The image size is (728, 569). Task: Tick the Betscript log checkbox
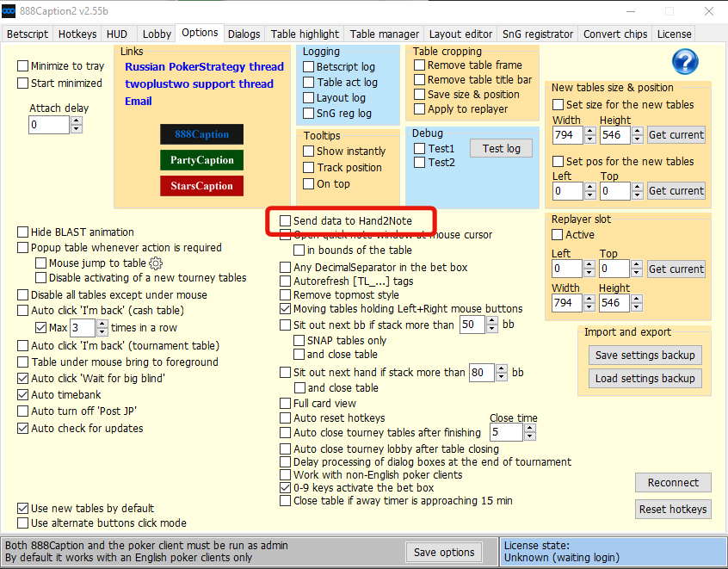[308, 67]
